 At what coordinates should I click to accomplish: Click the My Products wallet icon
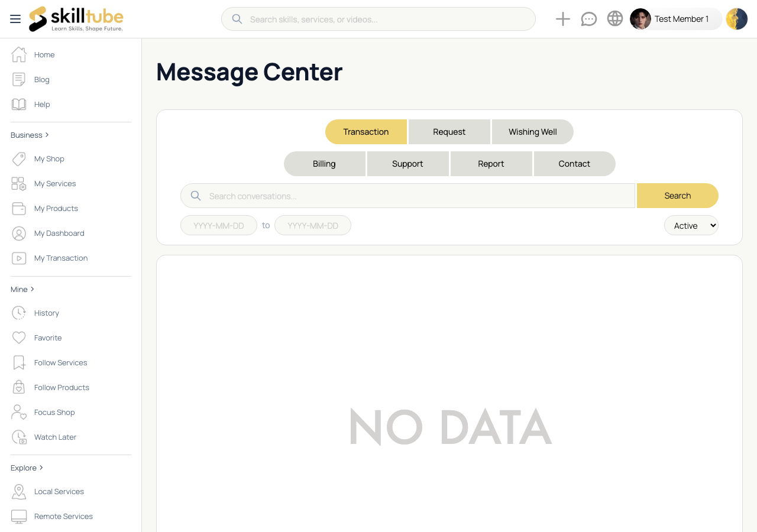[x=19, y=208]
